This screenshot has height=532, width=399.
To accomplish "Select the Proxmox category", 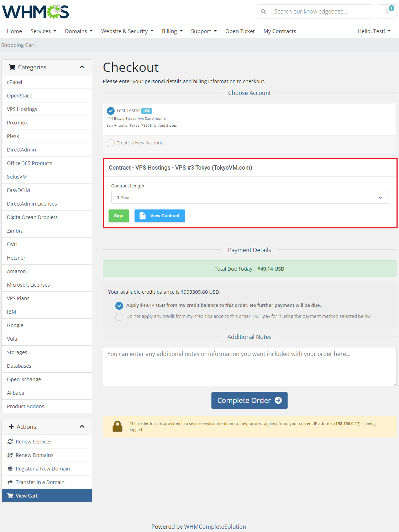I will pos(47,123).
